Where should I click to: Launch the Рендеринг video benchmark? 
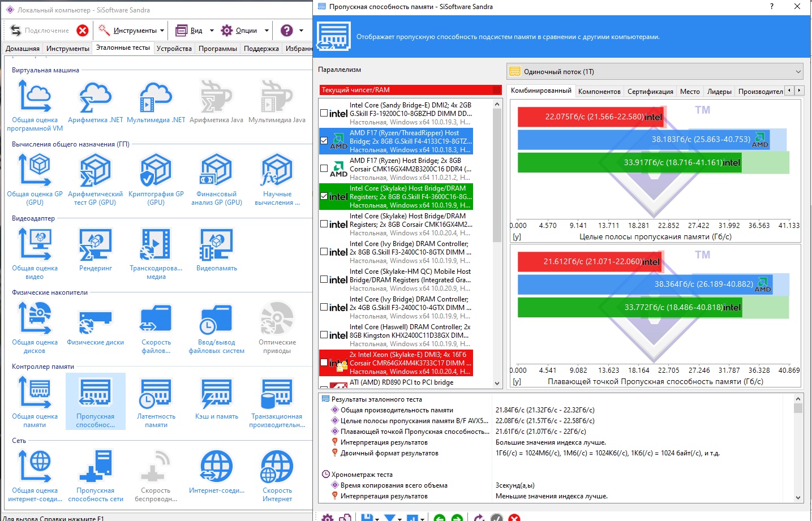[95, 250]
